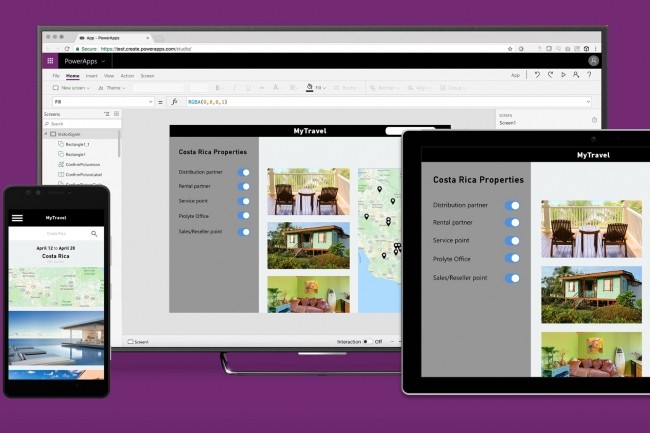The height and width of the screenshot is (433, 650).
Task: Select the View ribbon tab
Action: click(x=109, y=76)
